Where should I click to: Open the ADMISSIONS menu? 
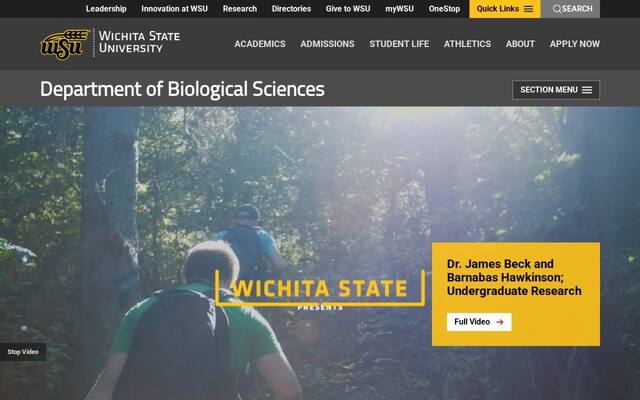pos(327,44)
